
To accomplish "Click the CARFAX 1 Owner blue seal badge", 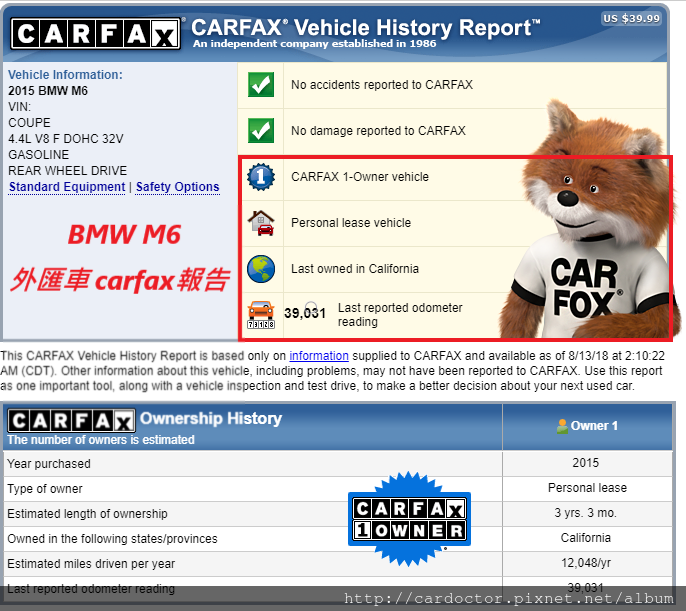I will pyautogui.click(x=409, y=519).
